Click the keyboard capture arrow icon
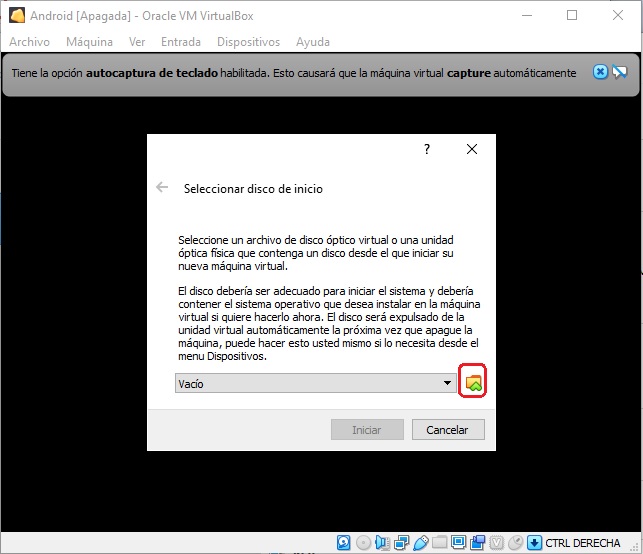 click(534, 543)
